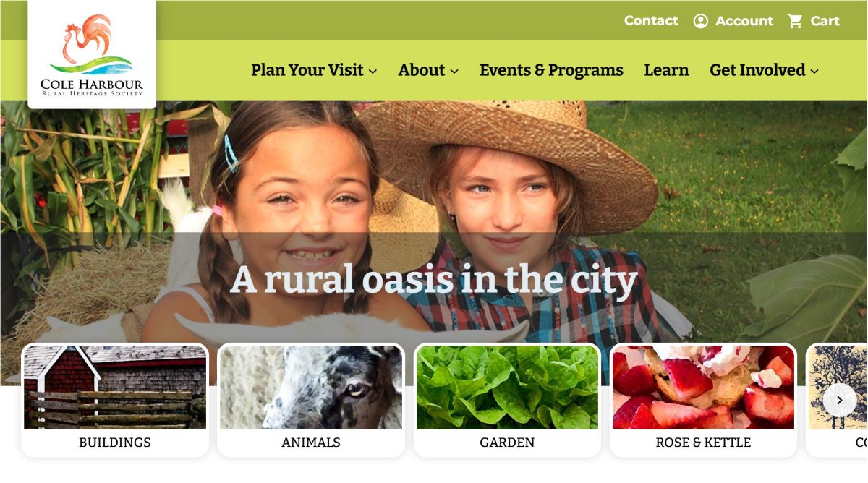Select the Animals sheep thumbnail
This screenshot has height=483, width=868.
[x=311, y=388]
